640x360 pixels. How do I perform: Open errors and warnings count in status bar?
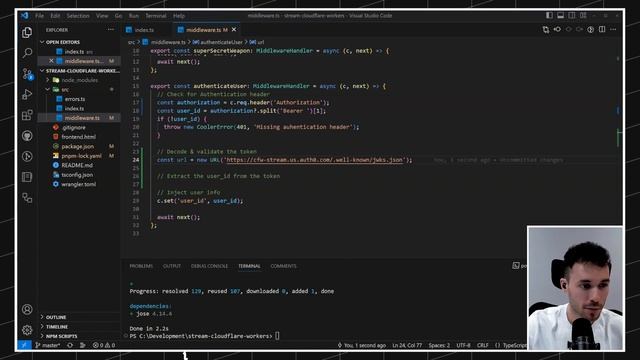pyautogui.click(x=104, y=345)
